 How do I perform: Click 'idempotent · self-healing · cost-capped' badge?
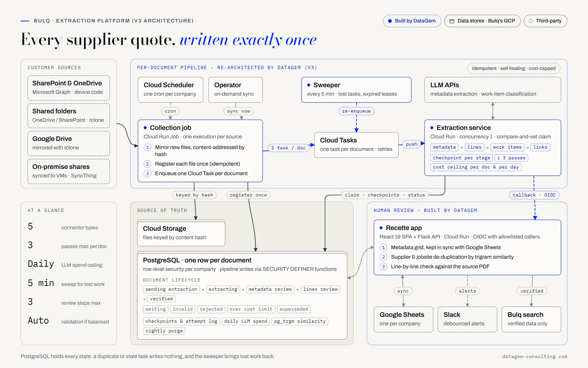(x=514, y=68)
